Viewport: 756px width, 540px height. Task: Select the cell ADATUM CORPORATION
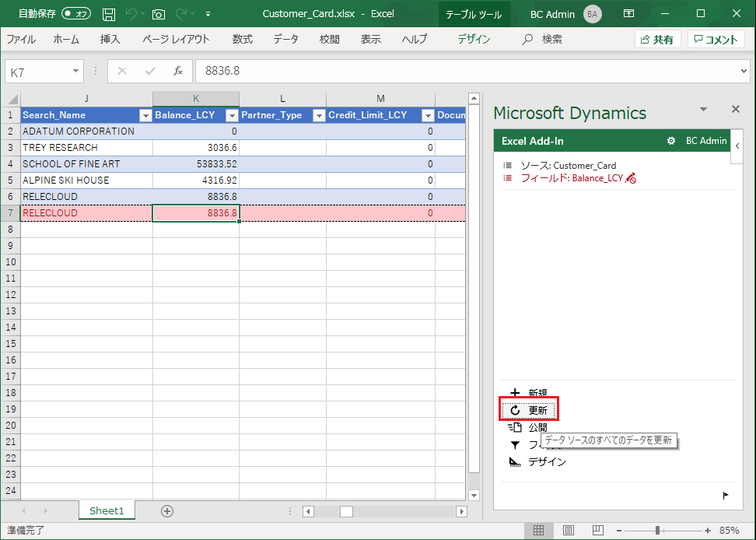[87, 131]
